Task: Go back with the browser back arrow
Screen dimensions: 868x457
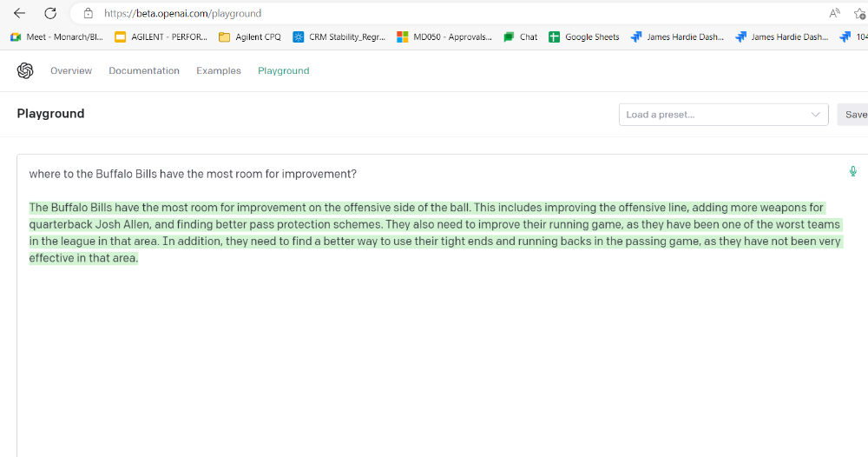Action: pyautogui.click(x=19, y=13)
